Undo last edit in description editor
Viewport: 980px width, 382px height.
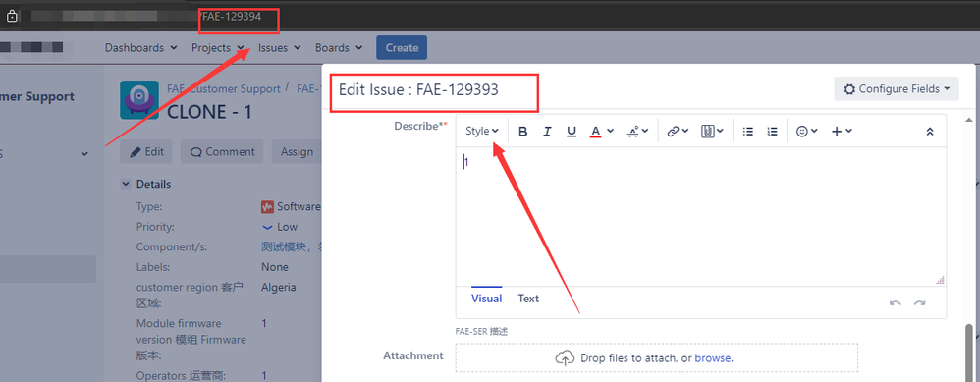tap(895, 303)
